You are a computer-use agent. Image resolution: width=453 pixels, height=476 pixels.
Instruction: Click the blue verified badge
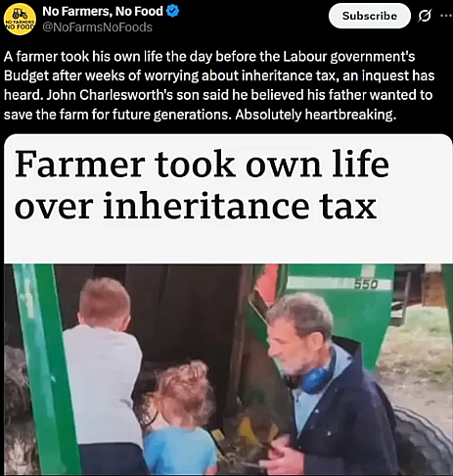tap(172, 12)
